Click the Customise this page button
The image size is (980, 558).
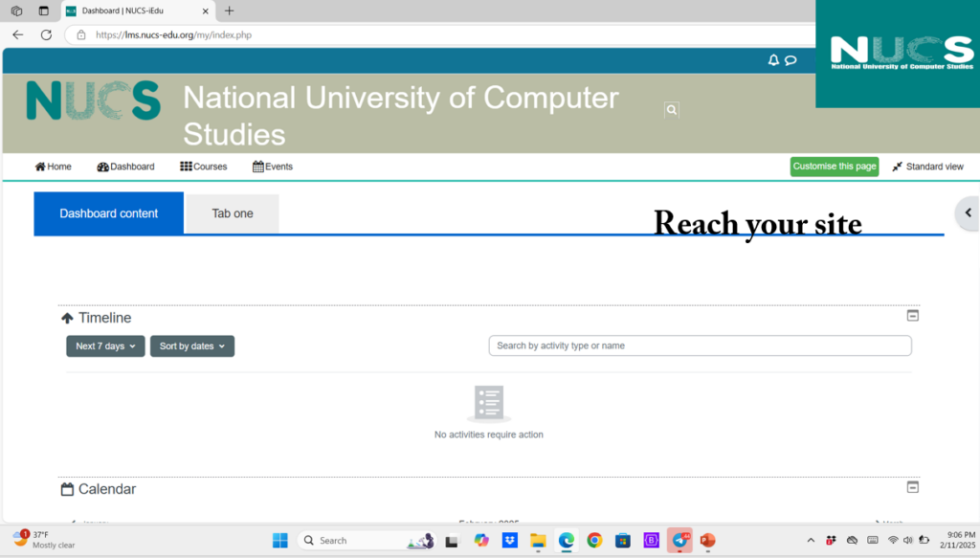835,167
